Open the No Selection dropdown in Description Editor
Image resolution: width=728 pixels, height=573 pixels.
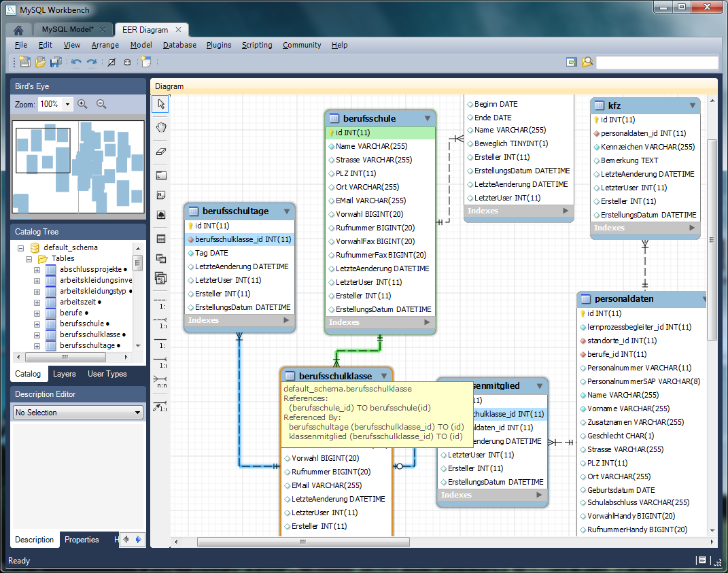77,413
